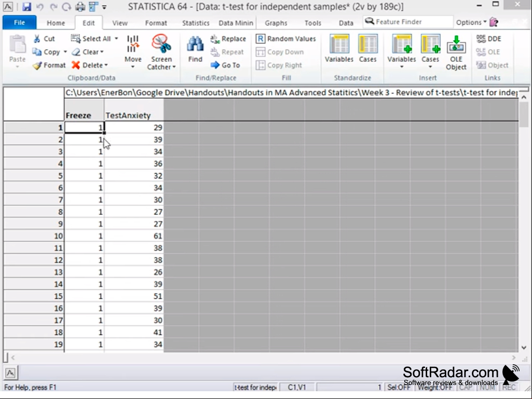Click the red Delete X icon
532x399 pixels.
point(76,65)
